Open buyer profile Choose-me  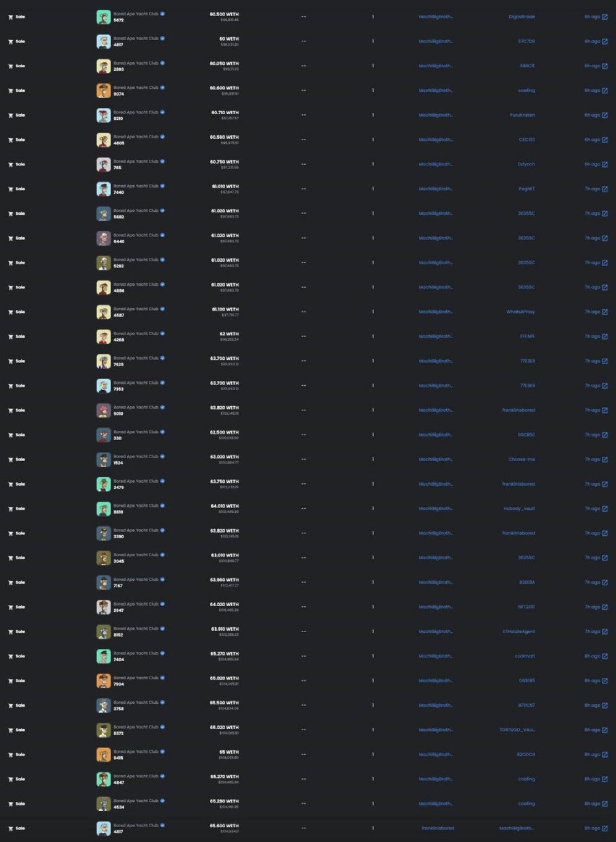coord(522,459)
